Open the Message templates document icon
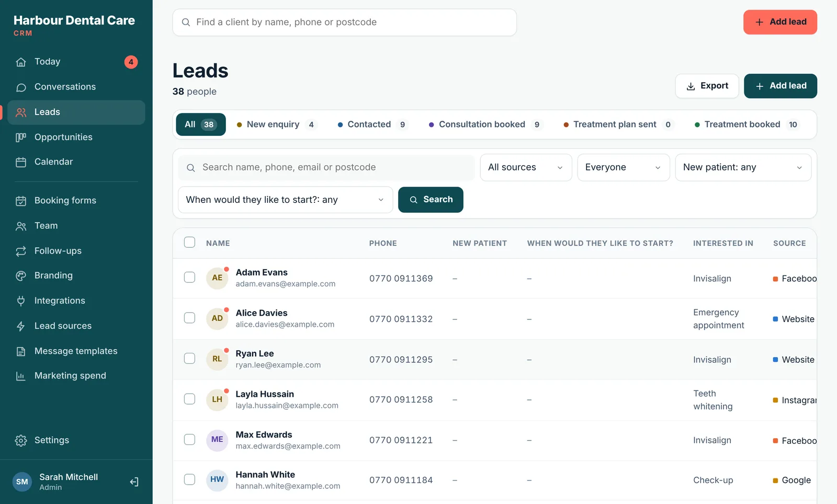 21,351
